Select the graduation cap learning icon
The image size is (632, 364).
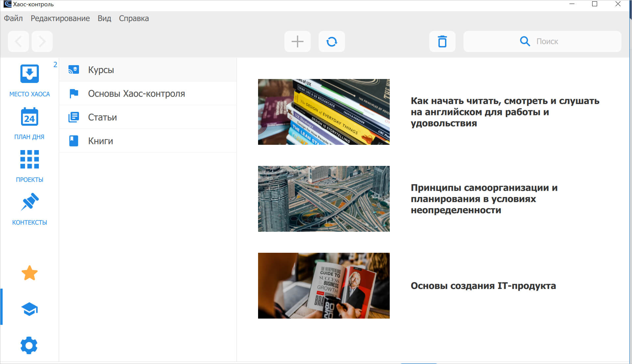[x=30, y=309]
